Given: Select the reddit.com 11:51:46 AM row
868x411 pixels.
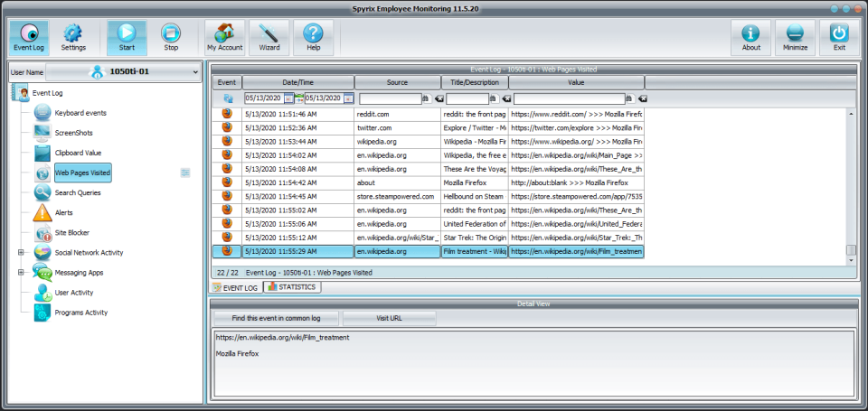Looking at the screenshot, I should tap(429, 114).
